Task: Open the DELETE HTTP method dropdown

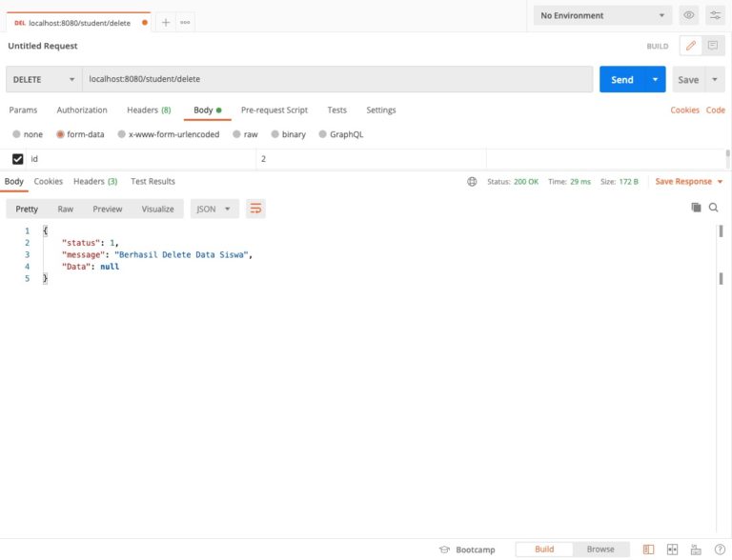Action: tap(43, 79)
